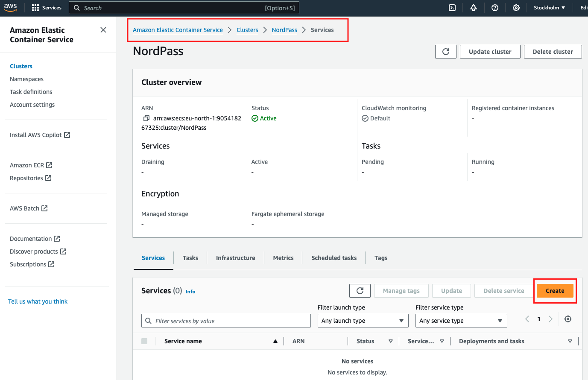Expand the Any service type filter
Viewport: 588px width, 380px height.
461,321
